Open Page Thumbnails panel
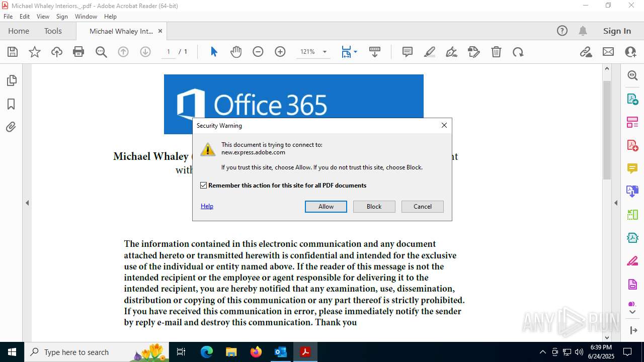Viewport: 644px width, 362px height. coord(11,80)
